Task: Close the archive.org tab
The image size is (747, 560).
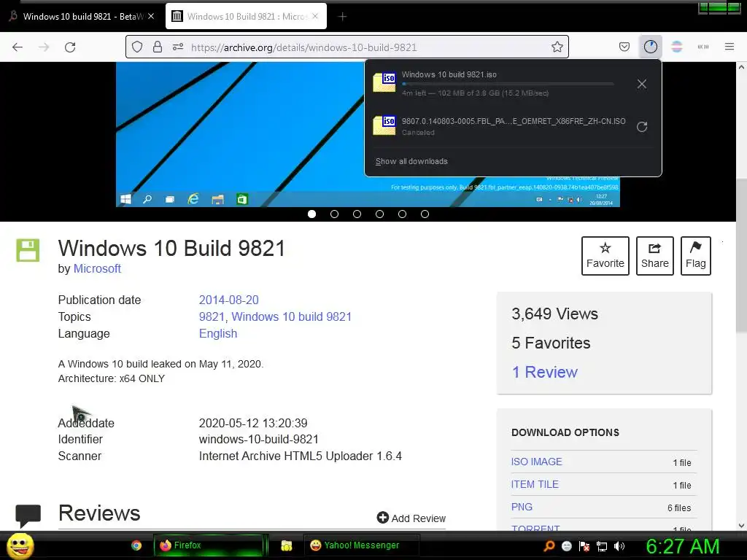Action: tap(315, 16)
